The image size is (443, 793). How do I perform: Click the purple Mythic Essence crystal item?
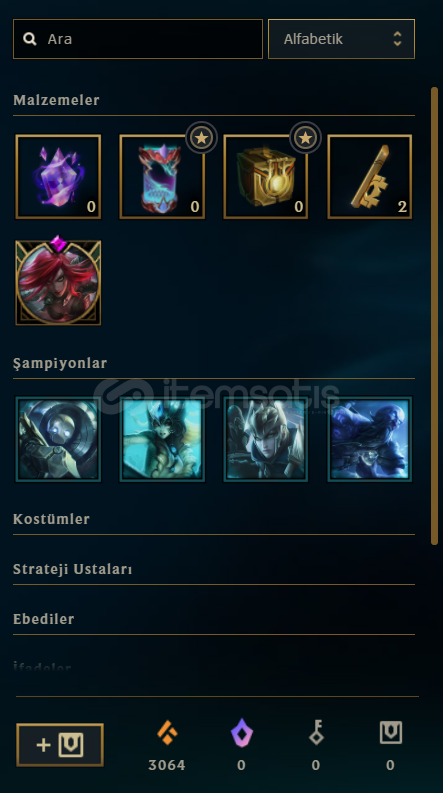click(x=58, y=177)
